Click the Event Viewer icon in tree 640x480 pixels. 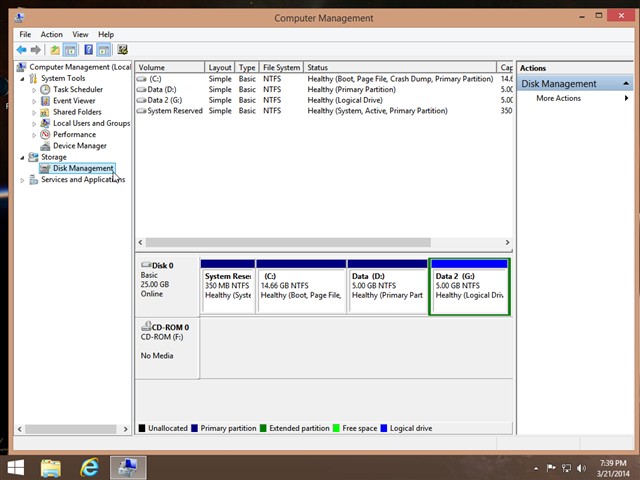click(45, 100)
